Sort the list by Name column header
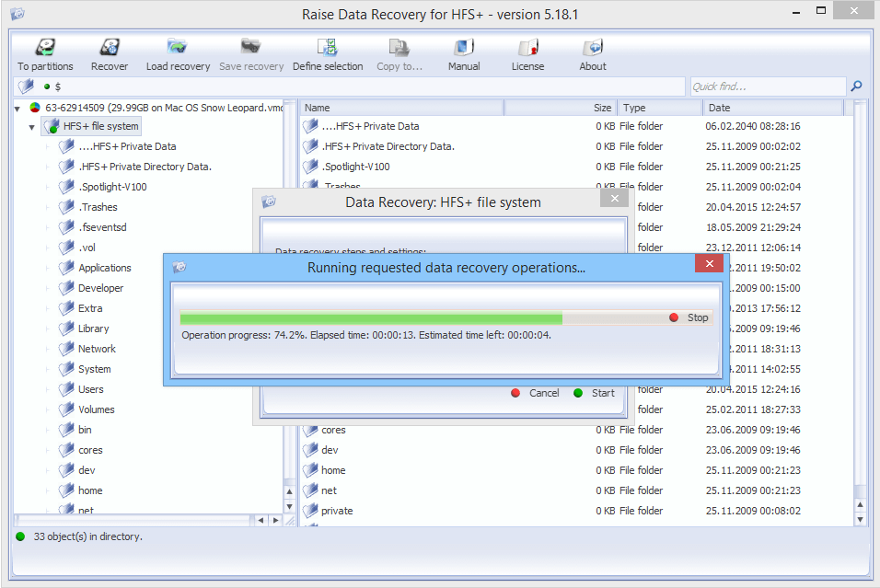880x588 pixels. coord(396,107)
